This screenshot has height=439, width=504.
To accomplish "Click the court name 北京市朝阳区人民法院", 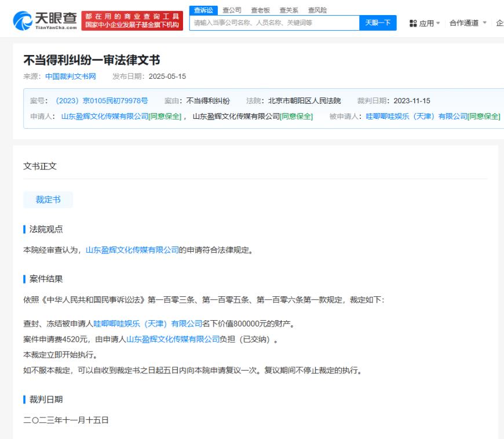I will tap(304, 101).
